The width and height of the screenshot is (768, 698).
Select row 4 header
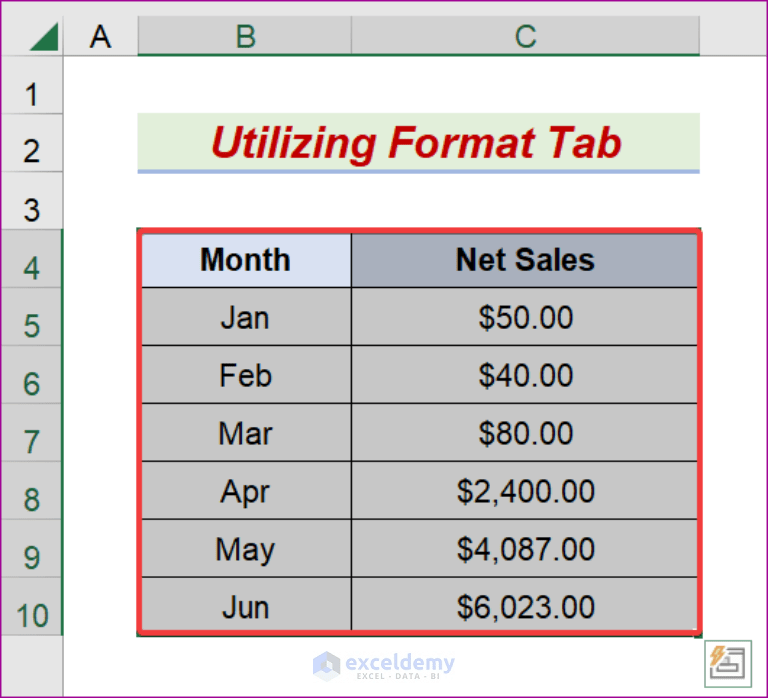point(32,259)
